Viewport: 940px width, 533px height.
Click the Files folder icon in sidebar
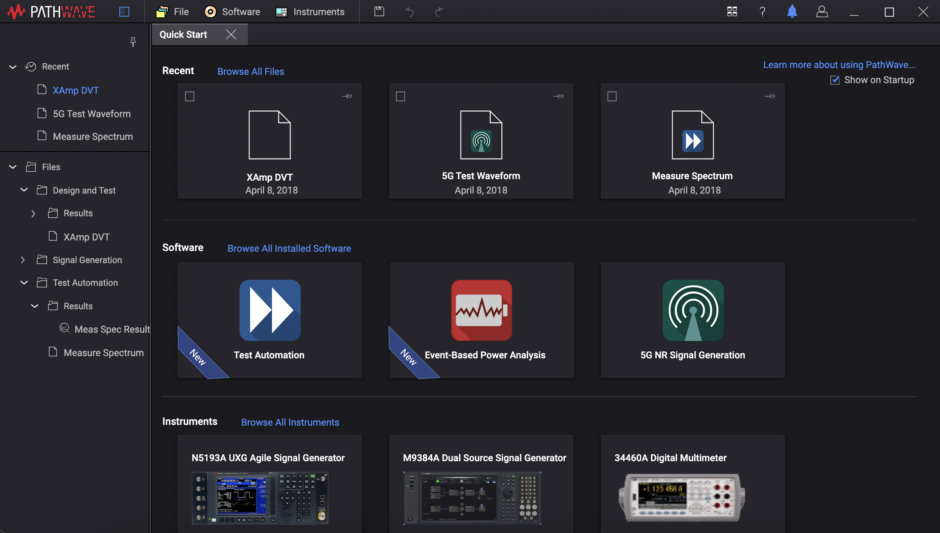[x=31, y=167]
